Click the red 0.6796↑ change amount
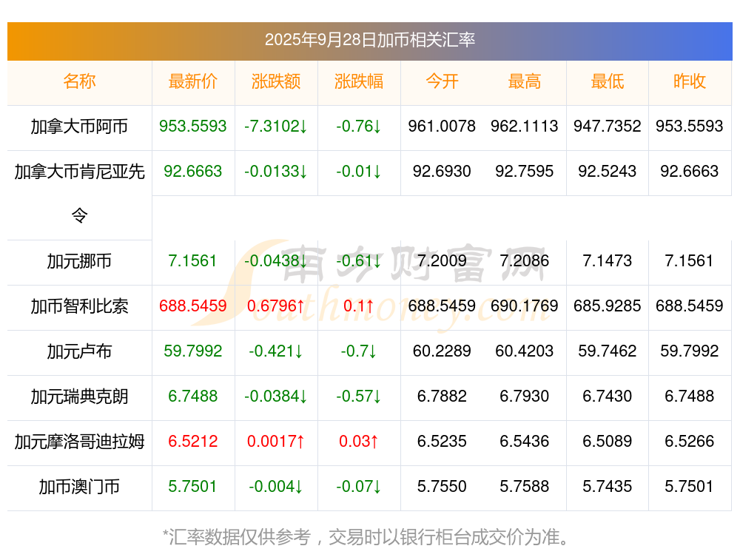The image size is (740, 560). pyautogui.click(x=276, y=306)
